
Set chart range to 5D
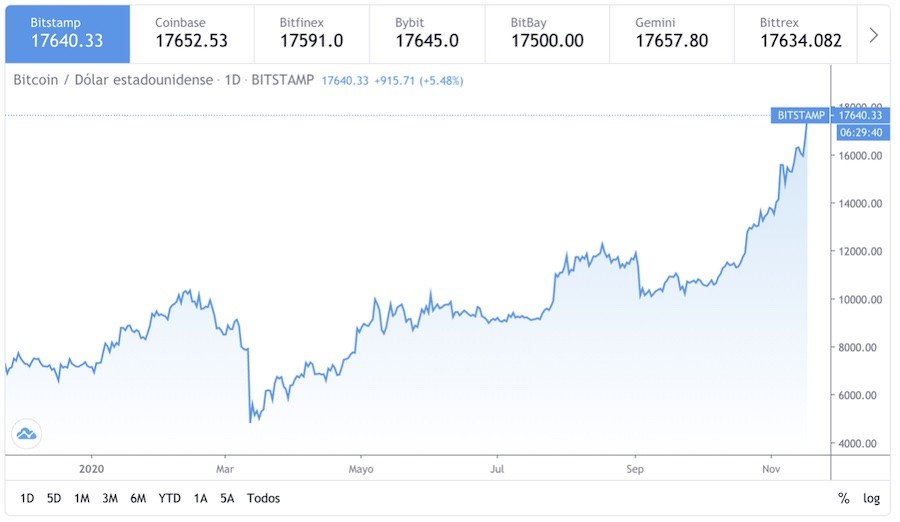(x=54, y=498)
